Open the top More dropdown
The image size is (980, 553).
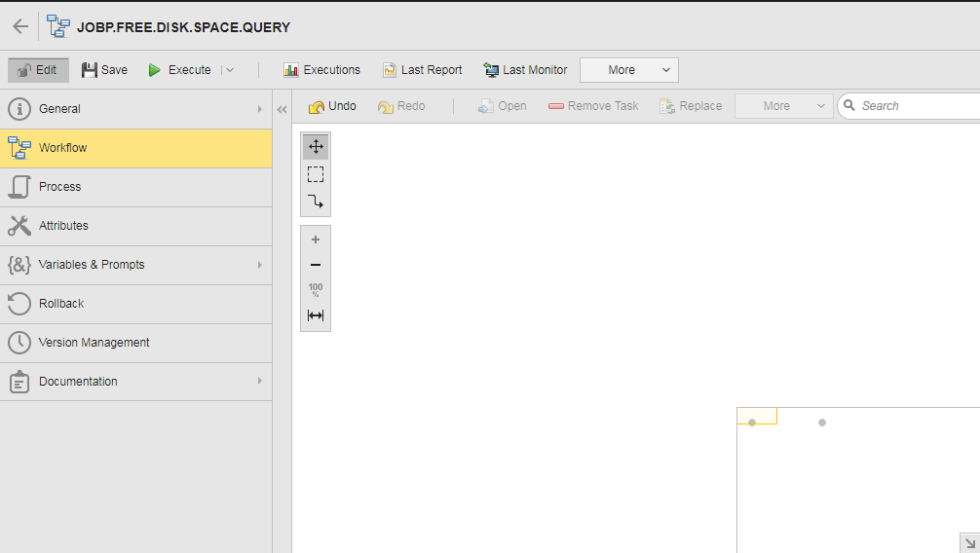point(628,70)
